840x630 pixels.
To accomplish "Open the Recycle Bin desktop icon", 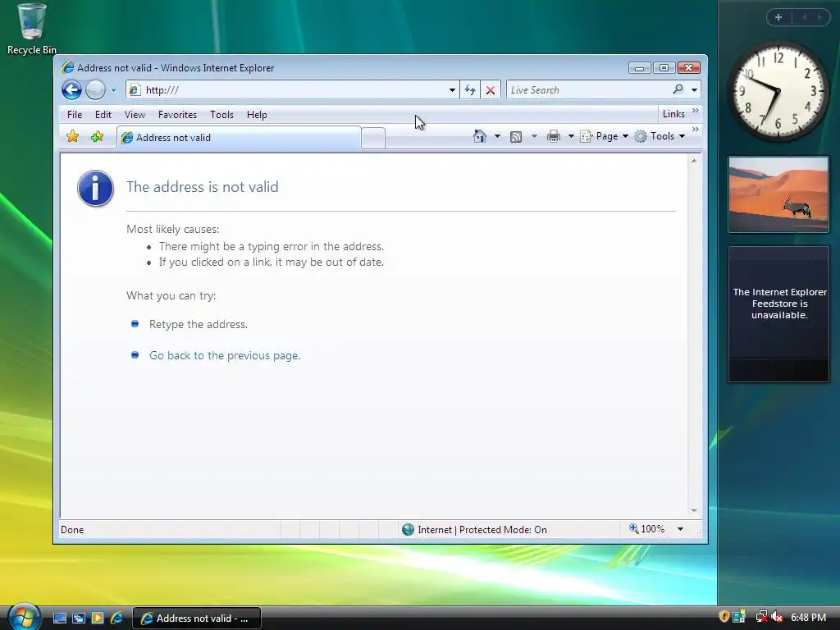I will pos(32,29).
